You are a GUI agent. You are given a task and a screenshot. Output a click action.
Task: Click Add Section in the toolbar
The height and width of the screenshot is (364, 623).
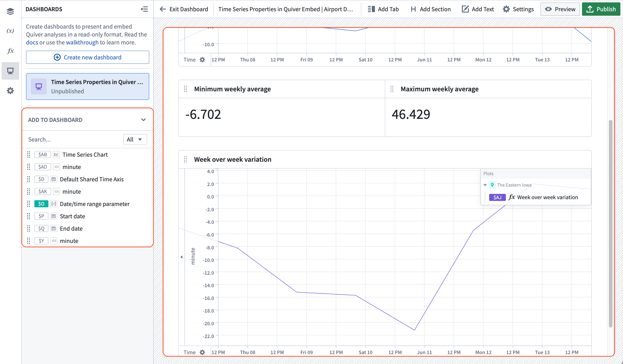point(430,9)
